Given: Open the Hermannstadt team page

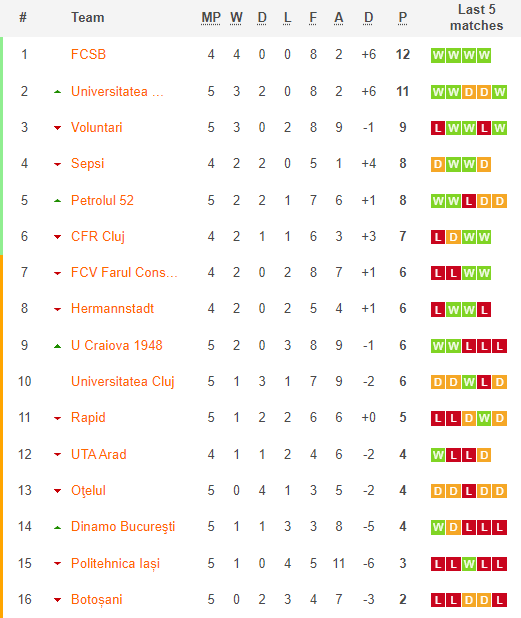Looking at the screenshot, I should tap(112, 308).
